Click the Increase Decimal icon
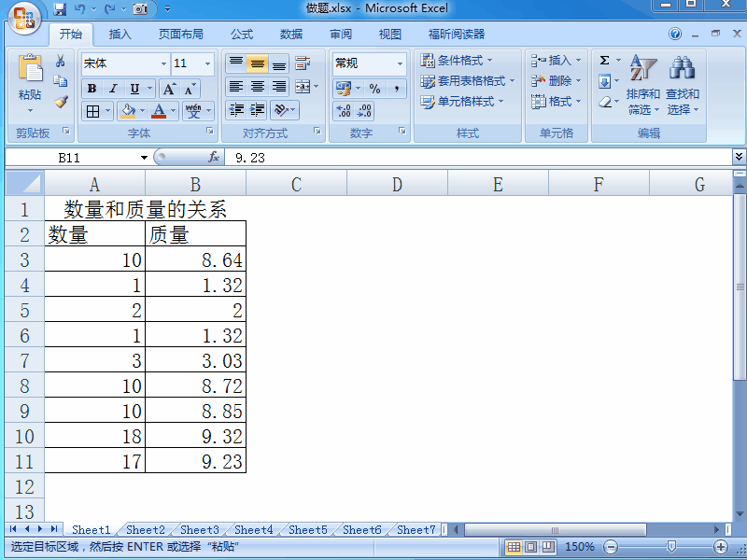Image resolution: width=747 pixels, height=560 pixels. tap(342, 110)
